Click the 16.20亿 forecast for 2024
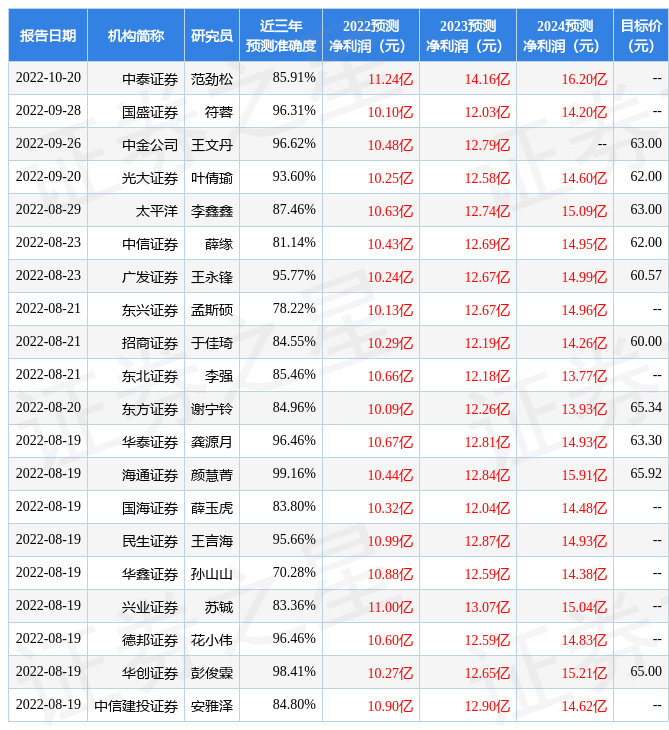This screenshot has height=730, width=669. click(584, 79)
